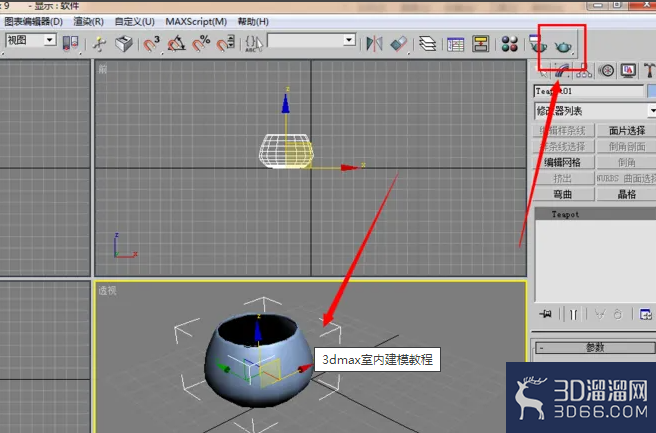The width and height of the screenshot is (656, 433).
Task: Open the layer manager icon
Action: [427, 44]
